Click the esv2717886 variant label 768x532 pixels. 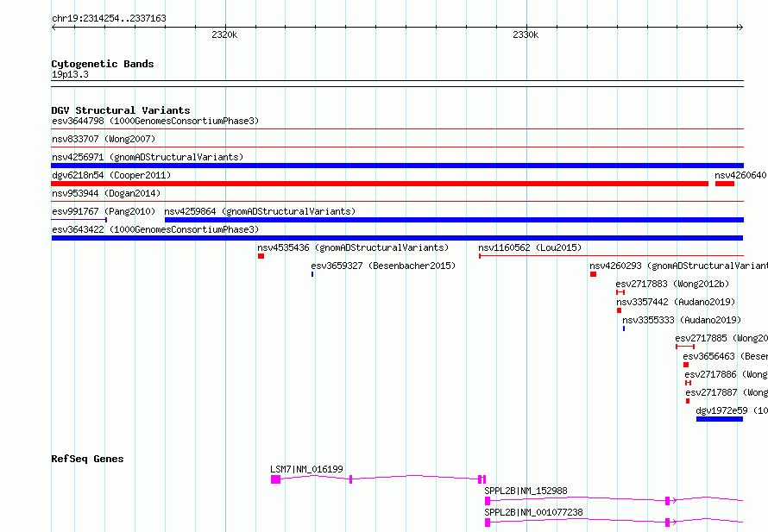pyautogui.click(x=727, y=374)
